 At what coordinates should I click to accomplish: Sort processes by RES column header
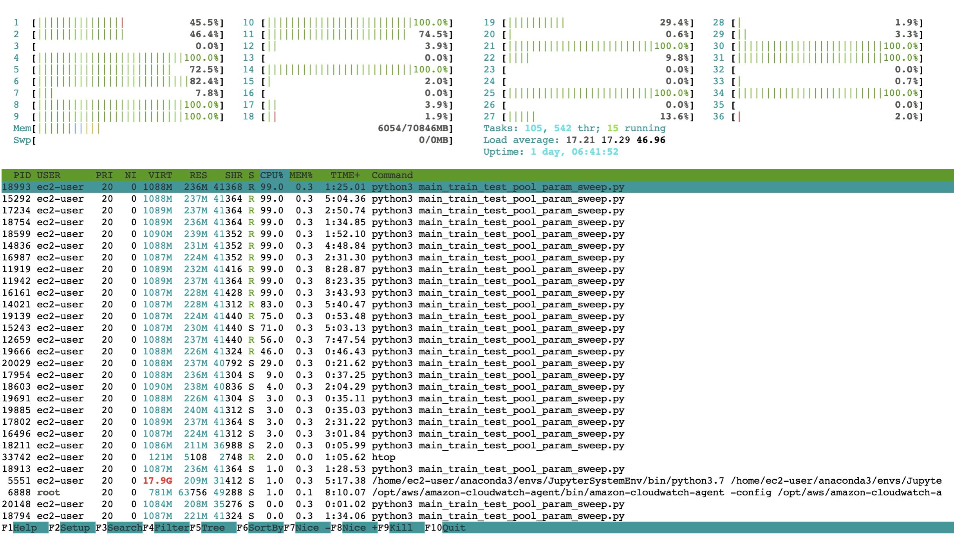tap(198, 175)
